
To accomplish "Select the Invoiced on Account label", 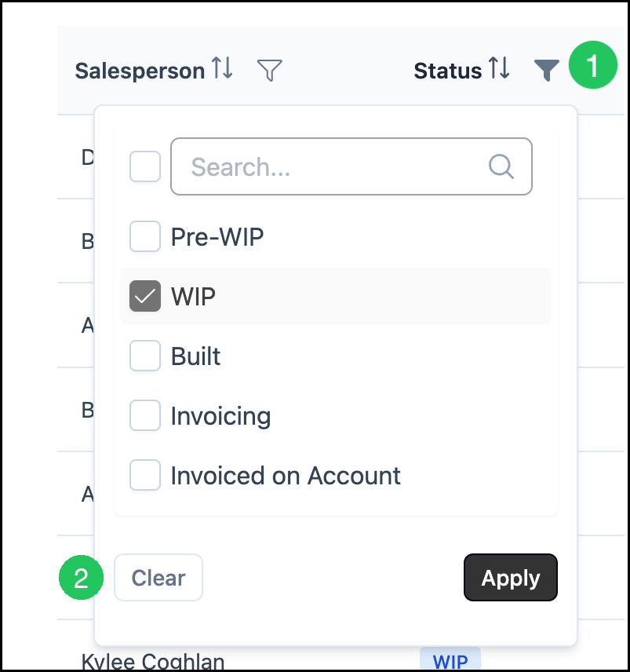I will coord(286,476).
